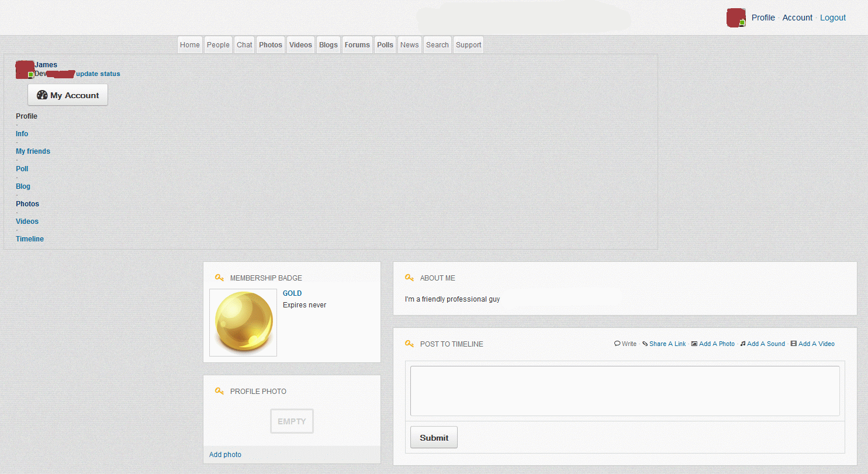
Task: Click "I'm a friendly professional guy" text
Action: [452, 299]
